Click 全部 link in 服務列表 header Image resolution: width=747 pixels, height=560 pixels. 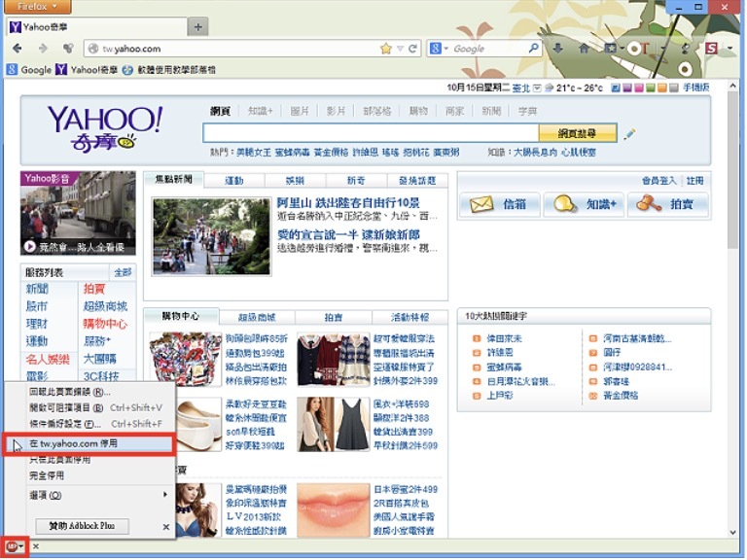(x=123, y=272)
